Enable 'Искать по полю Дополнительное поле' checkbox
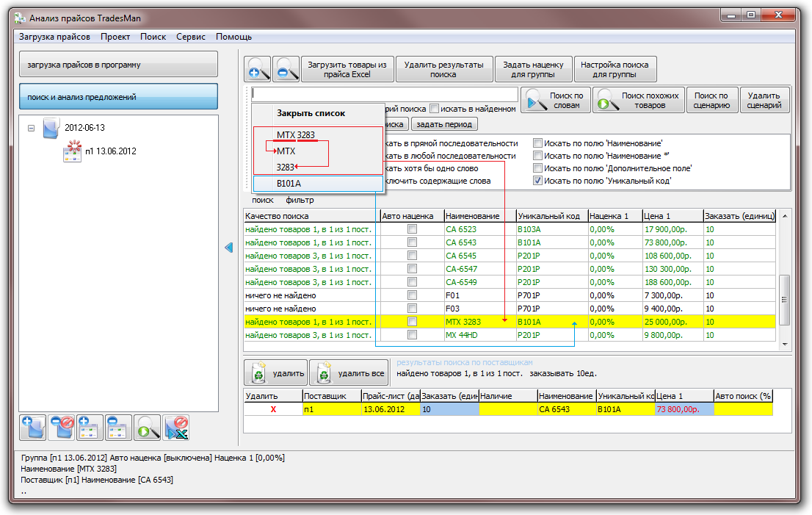This screenshot has height=515, width=812. [538, 168]
